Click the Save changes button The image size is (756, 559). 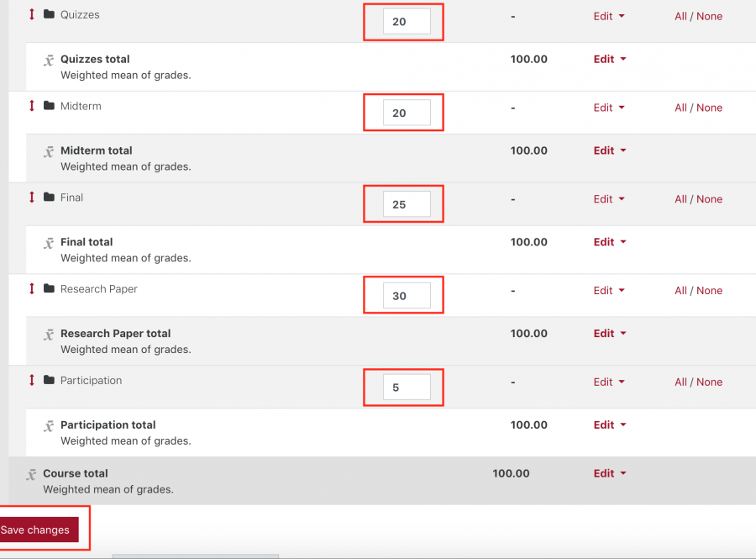click(x=39, y=530)
